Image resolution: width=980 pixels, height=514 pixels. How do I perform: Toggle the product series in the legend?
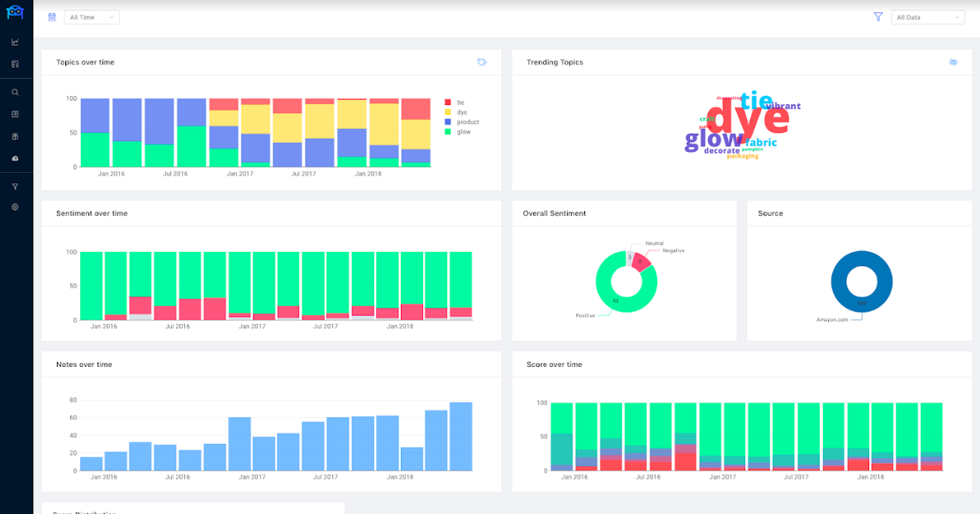click(x=462, y=122)
